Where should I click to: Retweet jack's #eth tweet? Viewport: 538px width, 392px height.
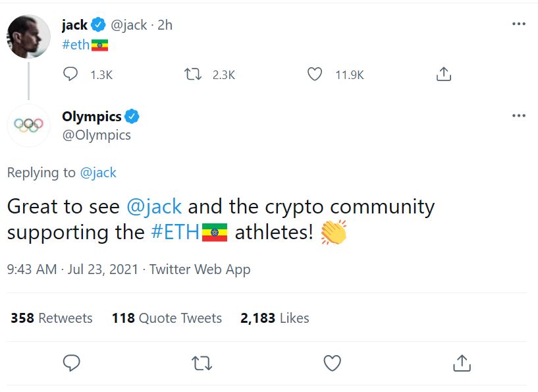[x=194, y=74]
